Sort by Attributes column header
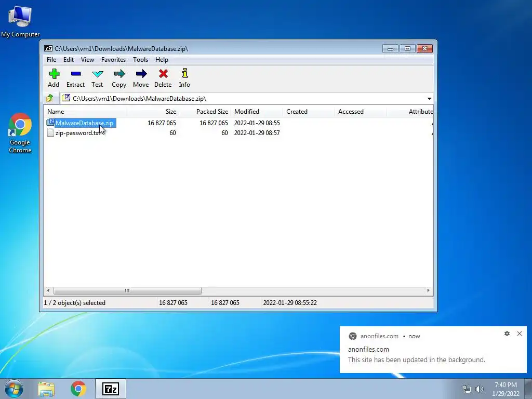The height and width of the screenshot is (399, 532). [410, 112]
